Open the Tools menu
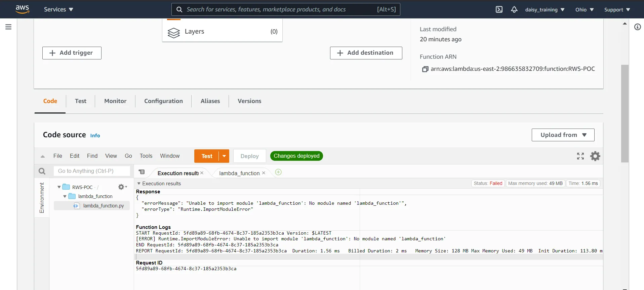 pyautogui.click(x=146, y=156)
